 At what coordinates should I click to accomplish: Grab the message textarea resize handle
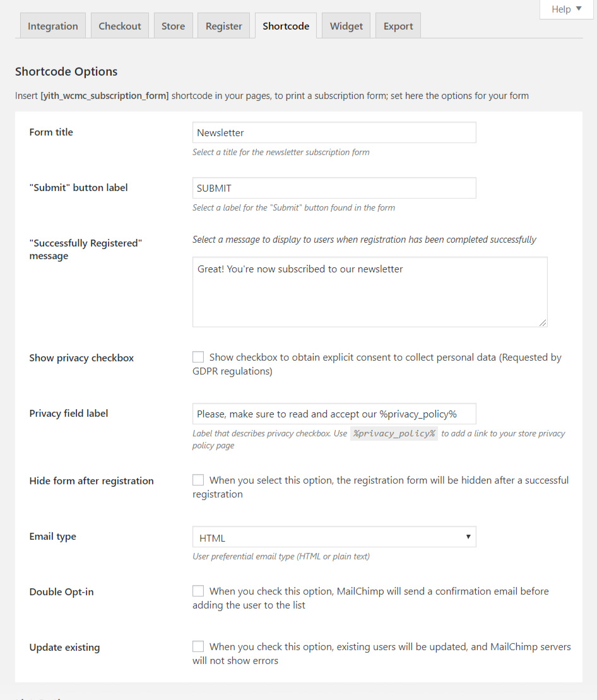(x=543, y=322)
